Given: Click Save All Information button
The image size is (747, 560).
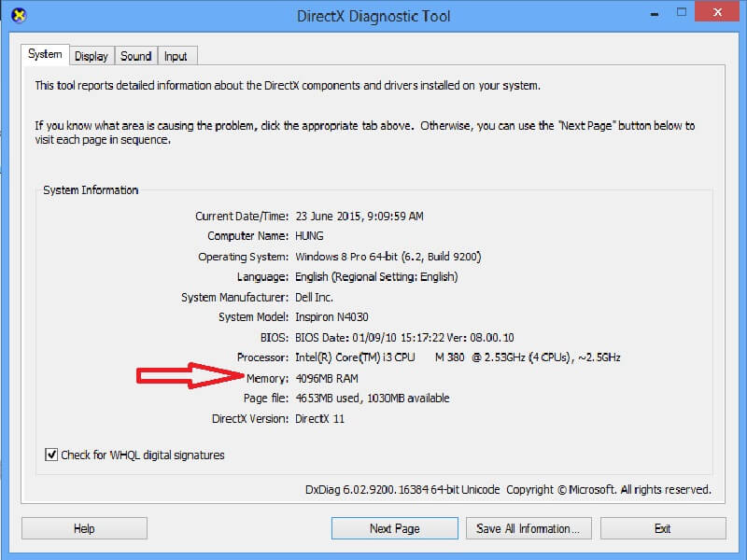Looking at the screenshot, I should coord(528,528).
